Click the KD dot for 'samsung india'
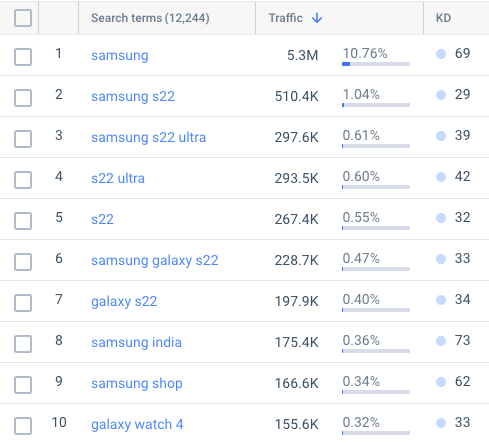489x443 pixels. point(441,341)
